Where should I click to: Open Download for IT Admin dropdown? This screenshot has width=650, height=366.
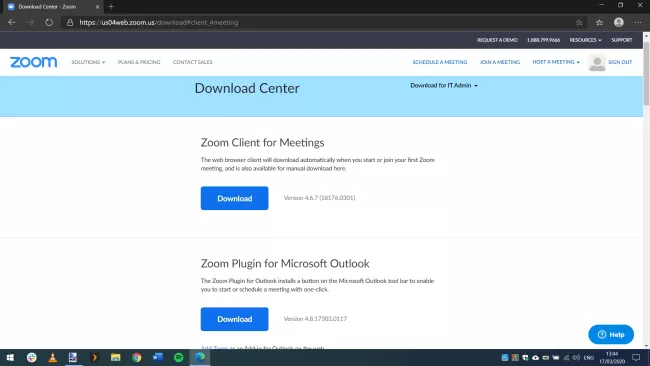[x=444, y=85]
